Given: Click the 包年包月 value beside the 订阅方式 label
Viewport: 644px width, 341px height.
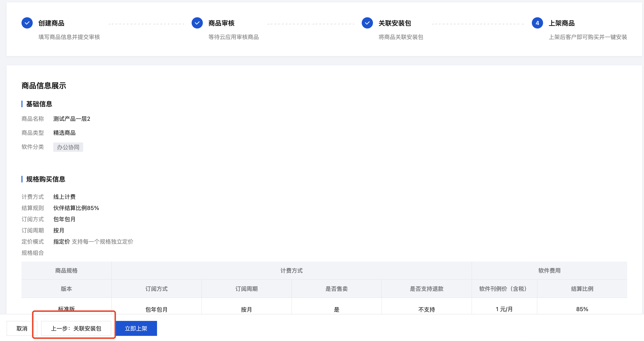Looking at the screenshot, I should click(x=64, y=219).
